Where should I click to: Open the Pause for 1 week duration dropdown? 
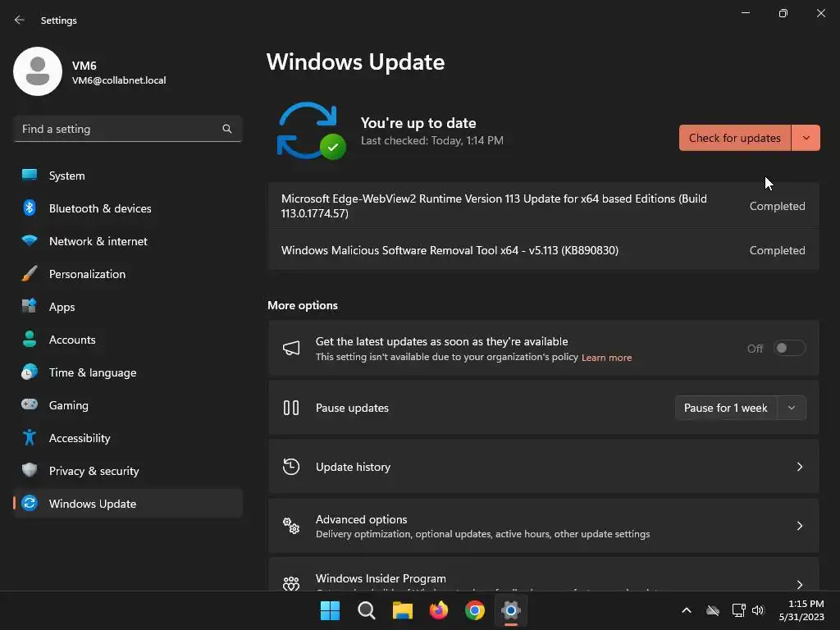(792, 409)
